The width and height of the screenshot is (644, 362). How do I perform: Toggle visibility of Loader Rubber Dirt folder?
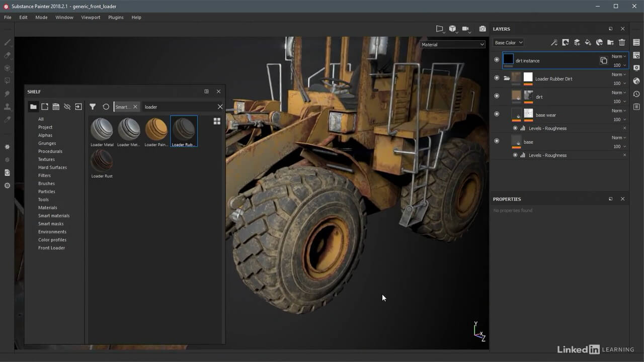[x=497, y=78]
